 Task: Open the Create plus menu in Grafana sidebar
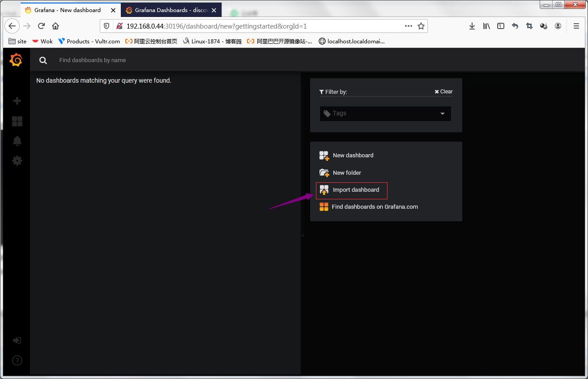(17, 101)
